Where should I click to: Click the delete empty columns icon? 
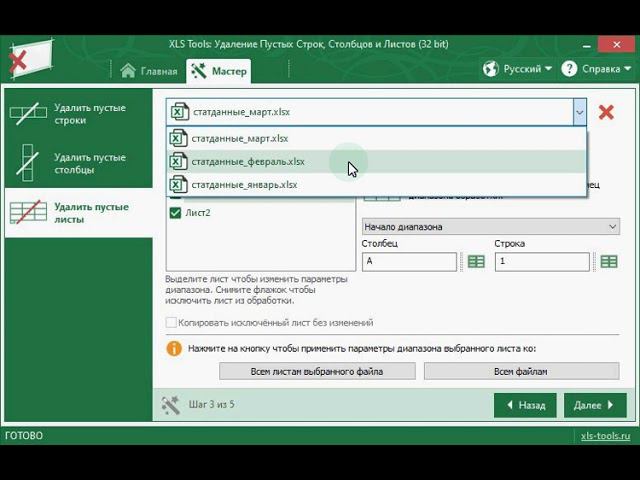click(x=27, y=162)
